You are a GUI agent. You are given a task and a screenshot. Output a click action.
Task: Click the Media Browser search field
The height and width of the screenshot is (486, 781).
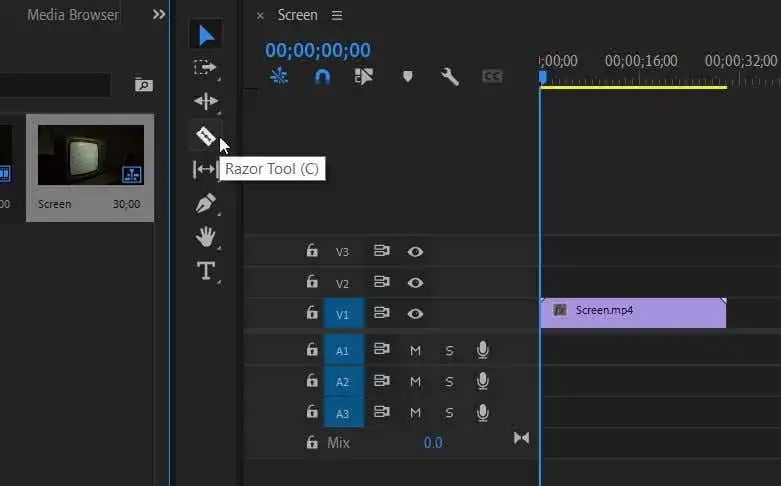pos(55,85)
